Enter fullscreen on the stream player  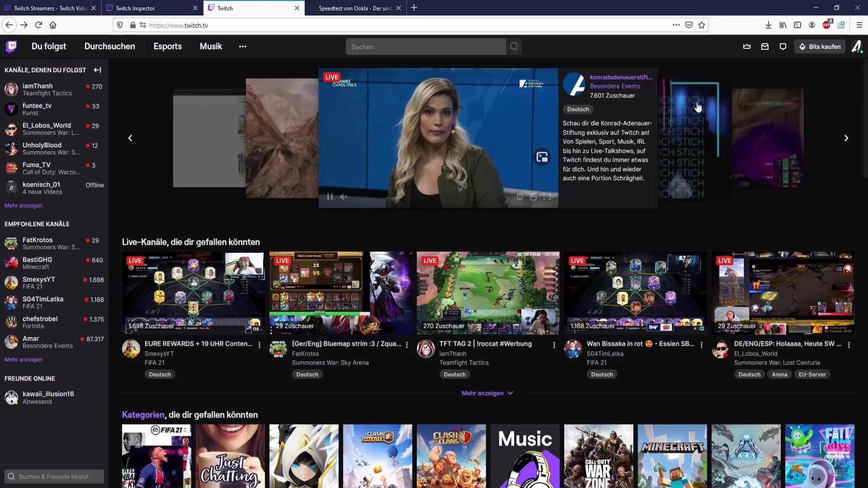tap(547, 197)
